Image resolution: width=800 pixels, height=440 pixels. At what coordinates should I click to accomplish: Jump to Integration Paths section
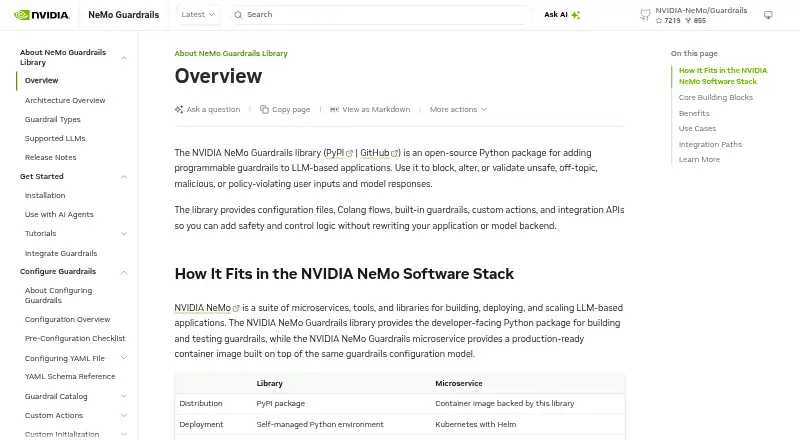[x=710, y=144]
